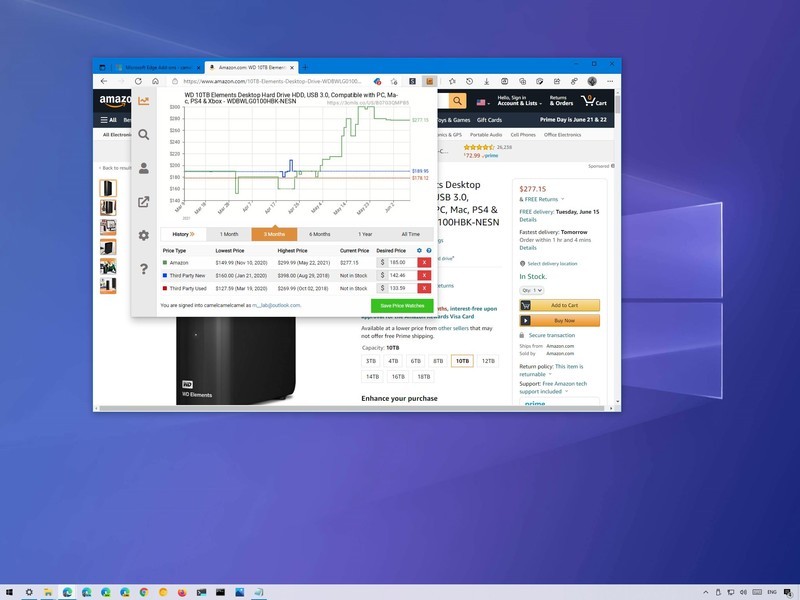
Task: Launch Google Chrome from the taskbar
Action: 144,592
